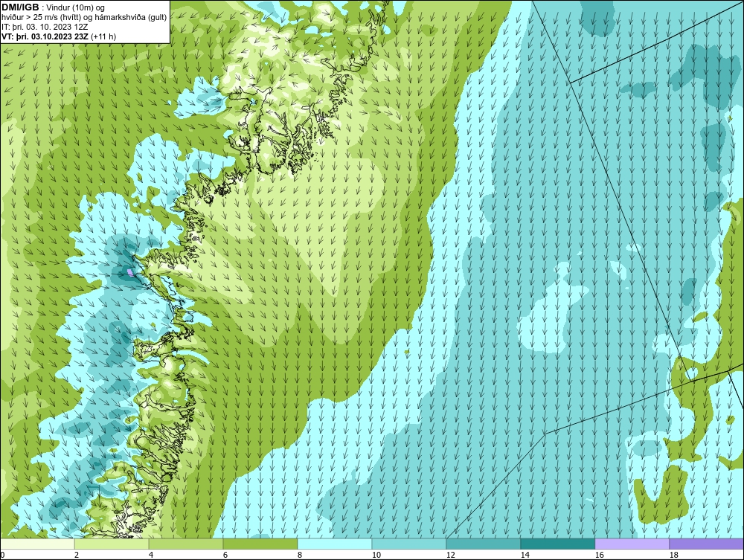Click the legend scale label 6

[225, 555]
